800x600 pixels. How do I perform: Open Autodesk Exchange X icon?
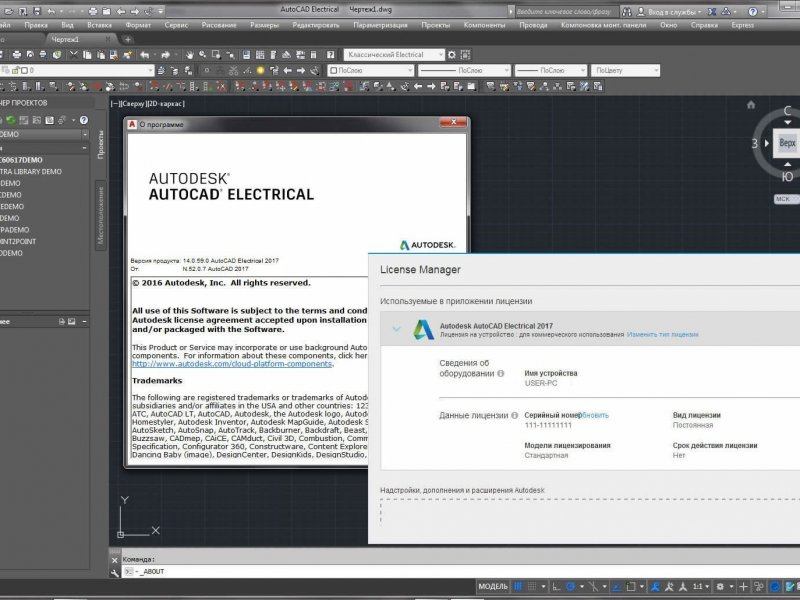point(712,11)
